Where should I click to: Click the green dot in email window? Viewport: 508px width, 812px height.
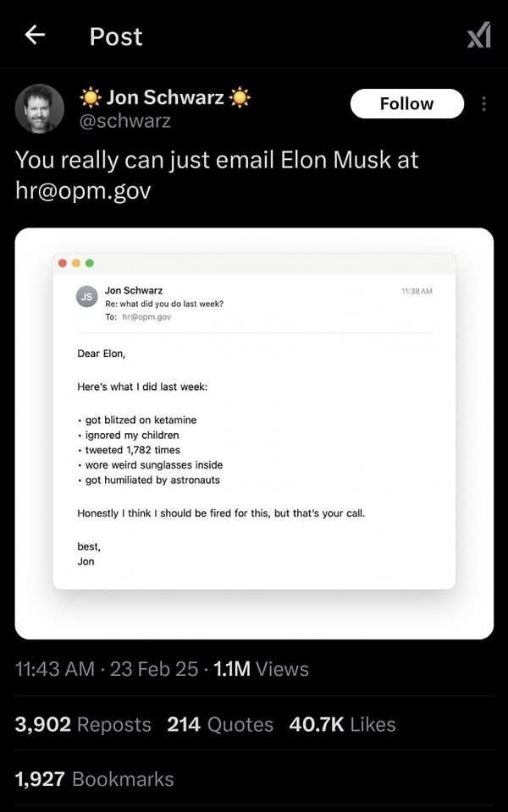(90, 263)
